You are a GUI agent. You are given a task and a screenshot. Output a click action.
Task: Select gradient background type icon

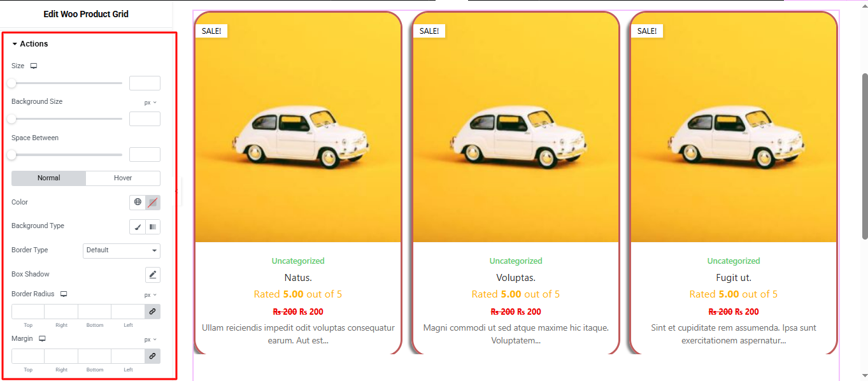pos(153,227)
